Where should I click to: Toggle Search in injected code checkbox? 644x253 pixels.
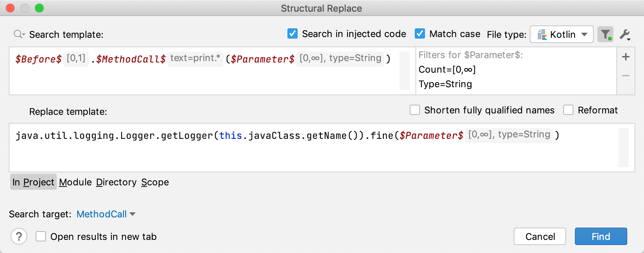coord(293,33)
